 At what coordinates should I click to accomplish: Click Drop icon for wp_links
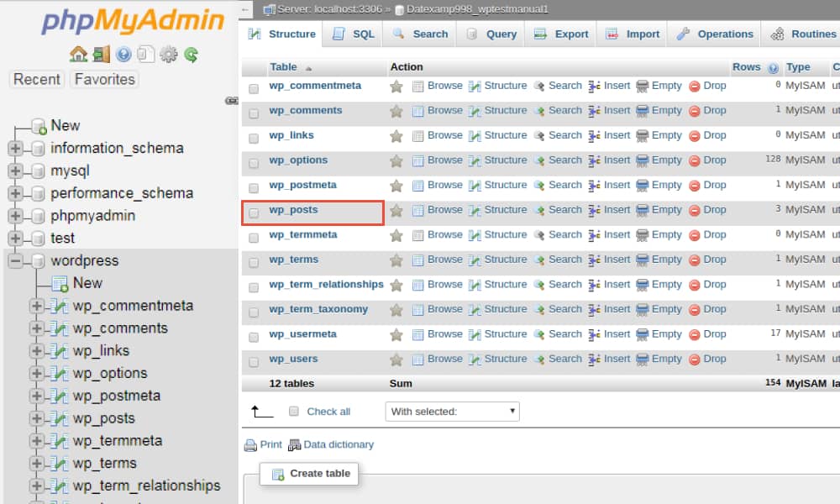(695, 136)
